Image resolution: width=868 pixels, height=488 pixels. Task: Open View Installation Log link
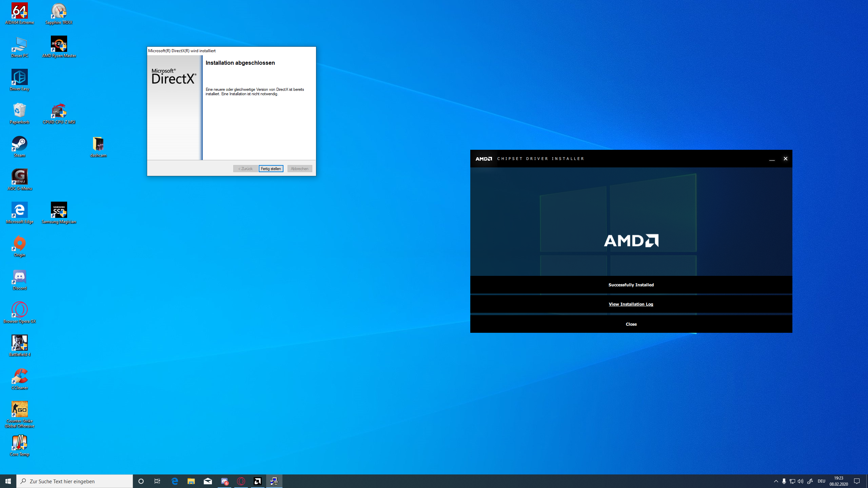click(631, 304)
